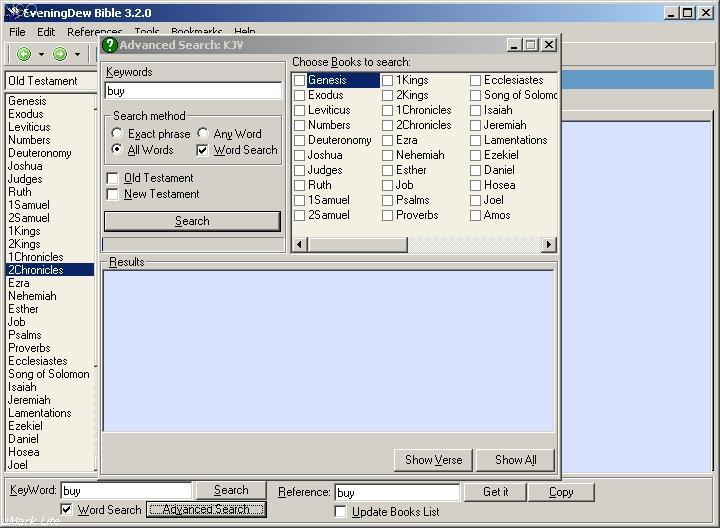The height and width of the screenshot is (528, 720).
Task: Open the File menu
Action: click(17, 32)
